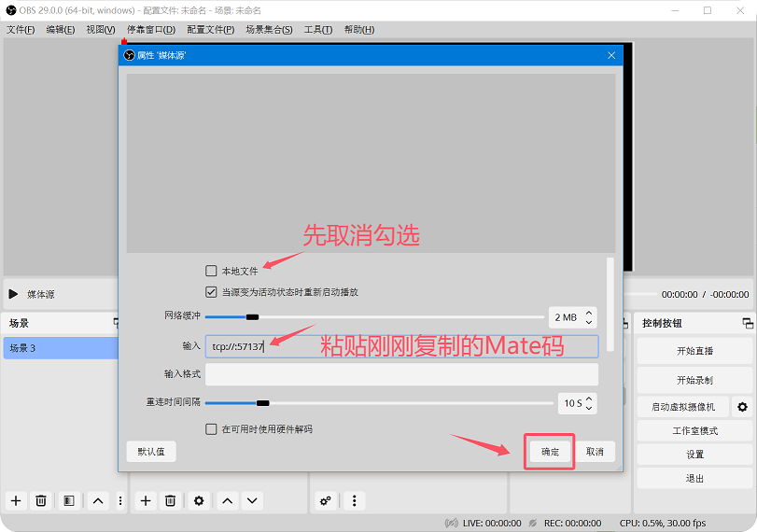Viewport: 757px width, 532px height.
Task: Increase the 重连时间间隔 10 S value
Action: (589, 399)
